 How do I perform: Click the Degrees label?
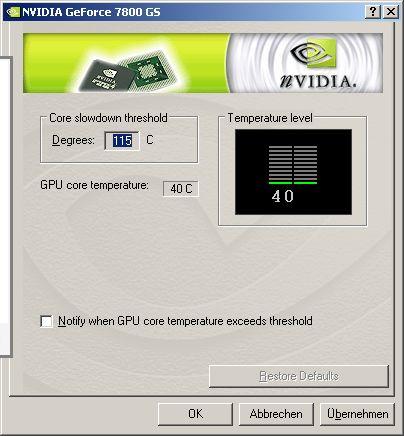pos(73,140)
